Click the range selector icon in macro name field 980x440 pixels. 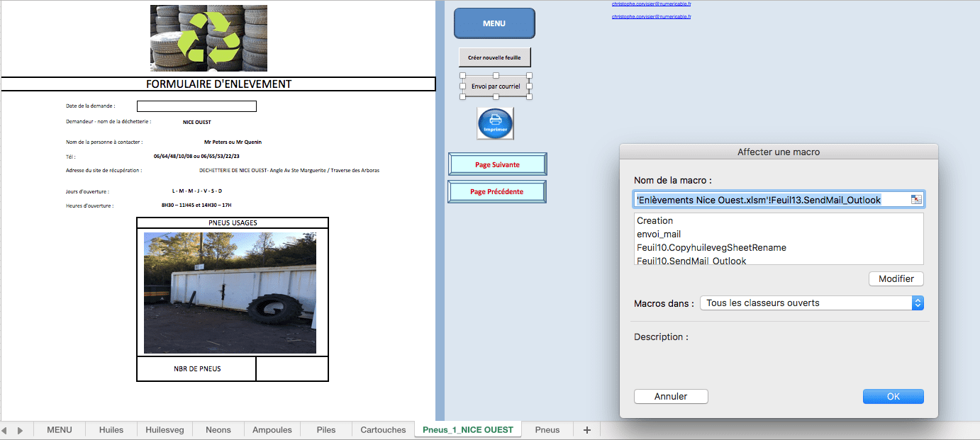(916, 200)
